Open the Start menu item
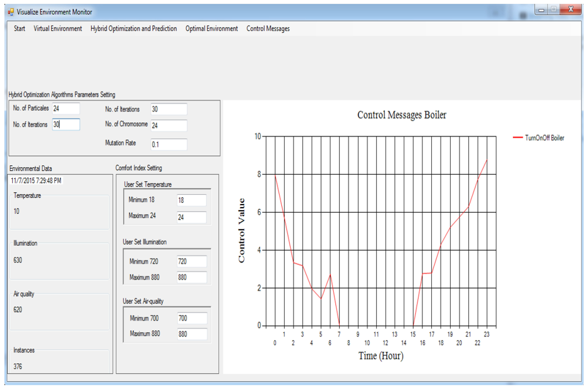Screen dimensions: 588x389 point(19,29)
